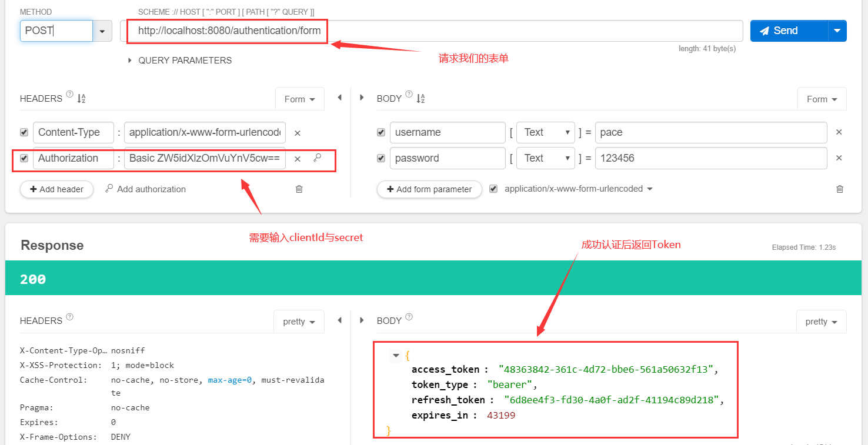Click the Elapsed Time 1.23s text
Screen dimensions: 868x445
pyautogui.click(x=804, y=247)
